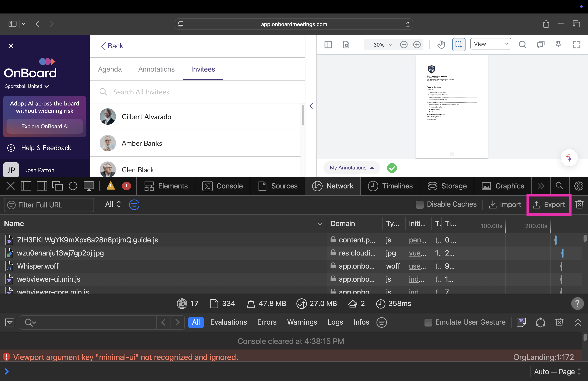This screenshot has width=588, height=381.
Task: Open the comments panel icon in viewer
Action: [x=541, y=45]
